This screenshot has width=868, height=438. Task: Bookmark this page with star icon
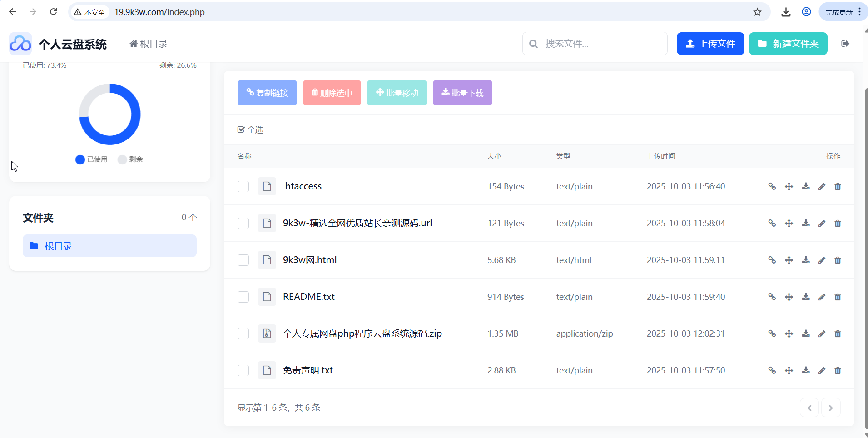[757, 12]
